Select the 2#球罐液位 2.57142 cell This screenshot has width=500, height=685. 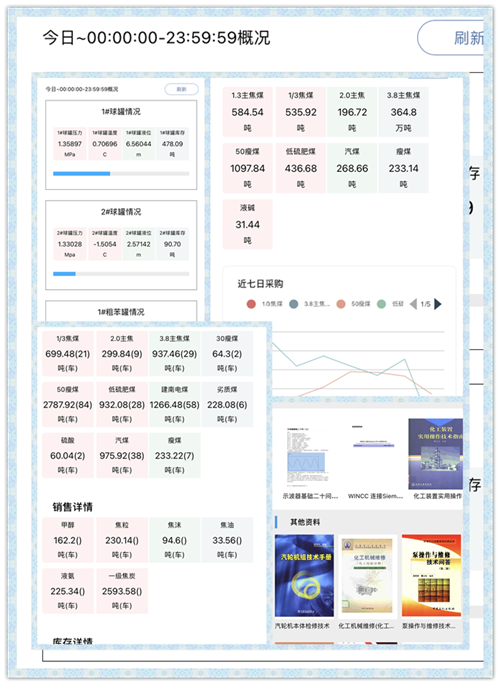tap(138, 244)
